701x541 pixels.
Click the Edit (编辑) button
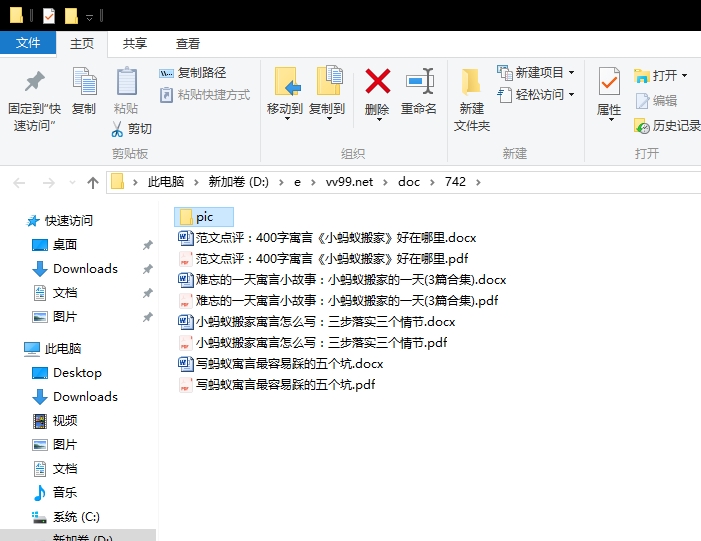[656, 101]
